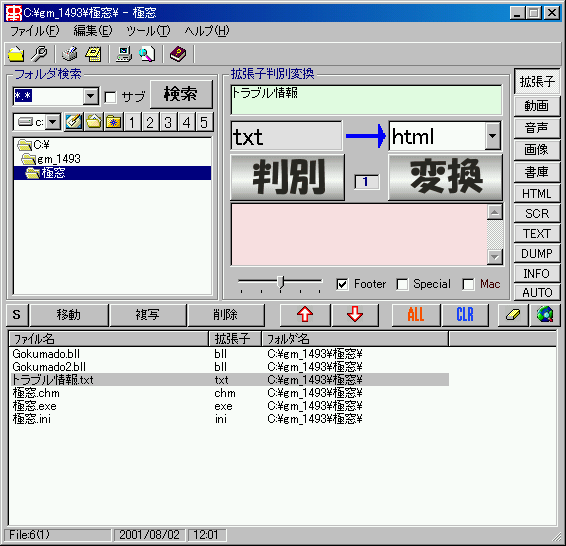Open the ヘルプ(H) menu

tap(207, 31)
